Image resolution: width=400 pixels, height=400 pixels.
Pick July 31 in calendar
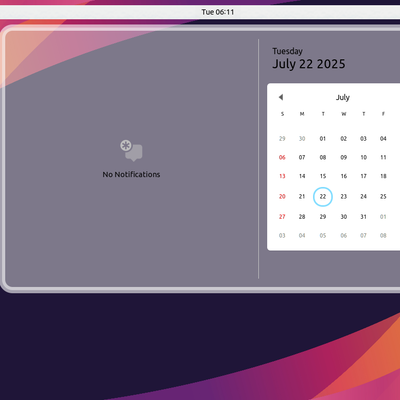point(363,217)
